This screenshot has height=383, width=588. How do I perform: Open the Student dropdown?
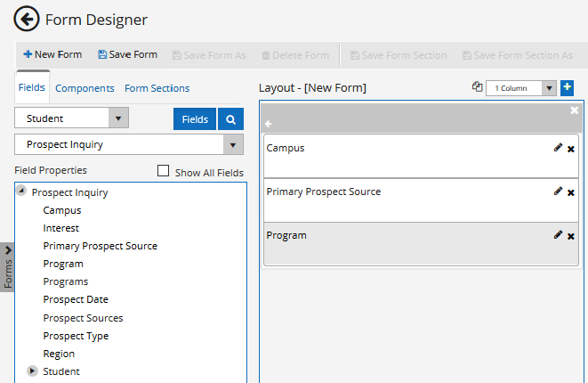click(117, 118)
